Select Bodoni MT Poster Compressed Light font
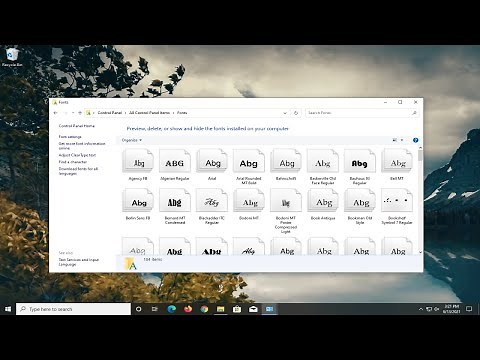 [286, 201]
